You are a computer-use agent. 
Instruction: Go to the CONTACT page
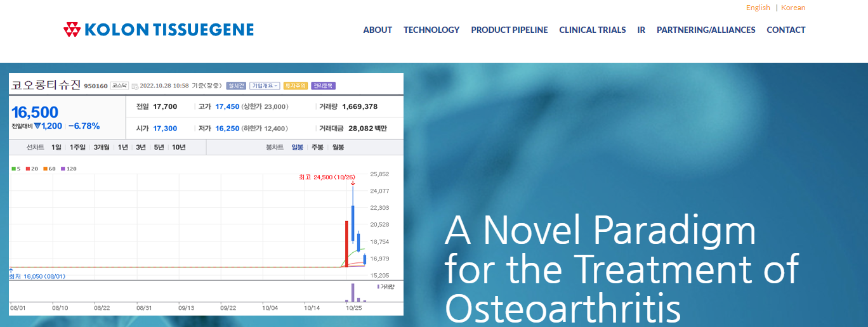[x=786, y=30]
